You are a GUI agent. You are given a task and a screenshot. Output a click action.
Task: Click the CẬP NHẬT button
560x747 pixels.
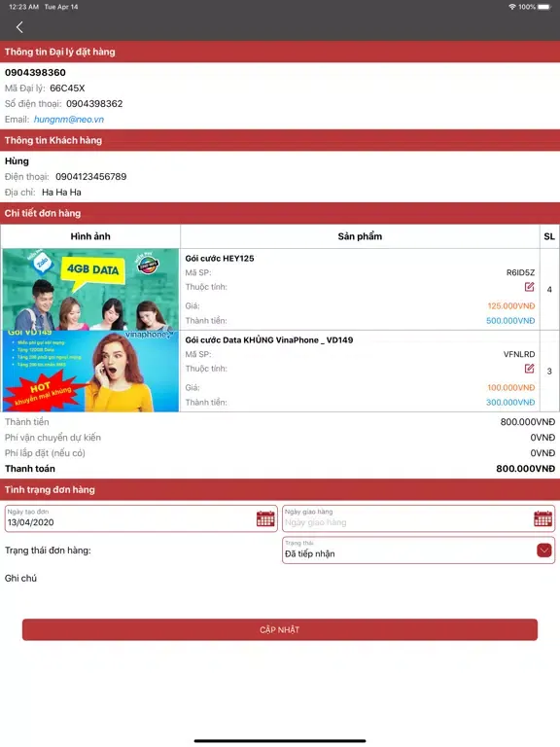coord(280,630)
